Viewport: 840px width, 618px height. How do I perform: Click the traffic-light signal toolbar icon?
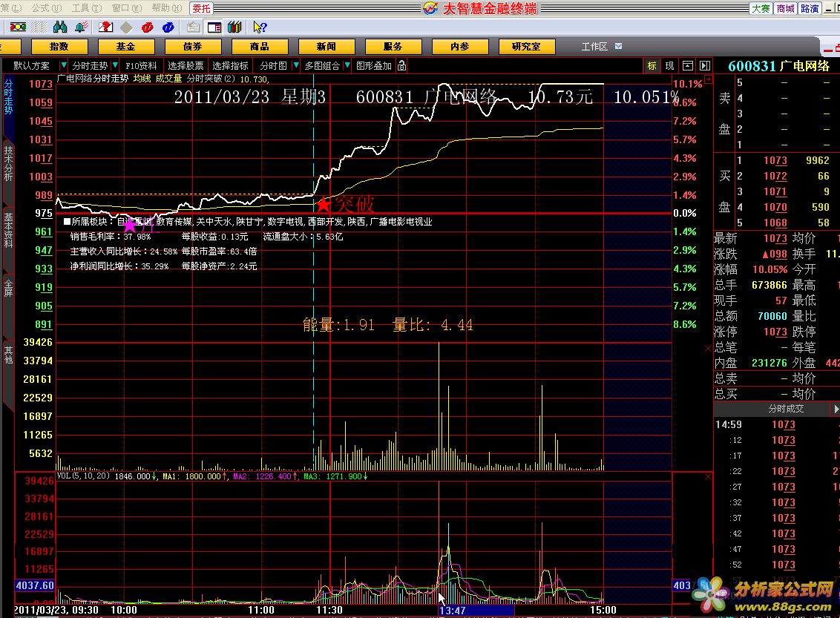click(18, 27)
